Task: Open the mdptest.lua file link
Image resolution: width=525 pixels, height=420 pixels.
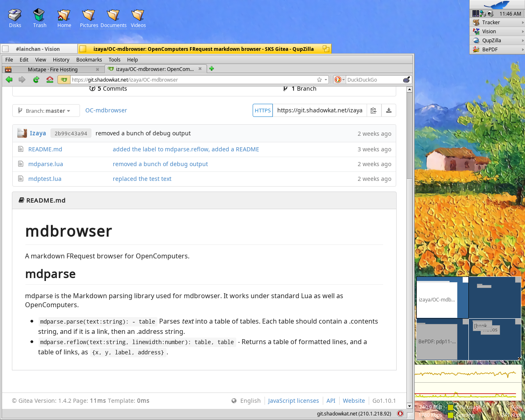Action: (x=45, y=179)
